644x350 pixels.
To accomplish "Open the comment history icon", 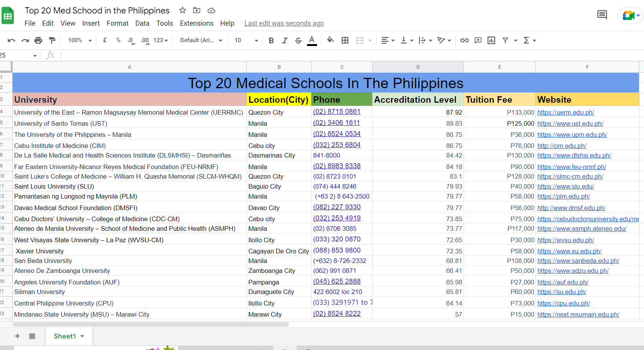I will tap(602, 15).
